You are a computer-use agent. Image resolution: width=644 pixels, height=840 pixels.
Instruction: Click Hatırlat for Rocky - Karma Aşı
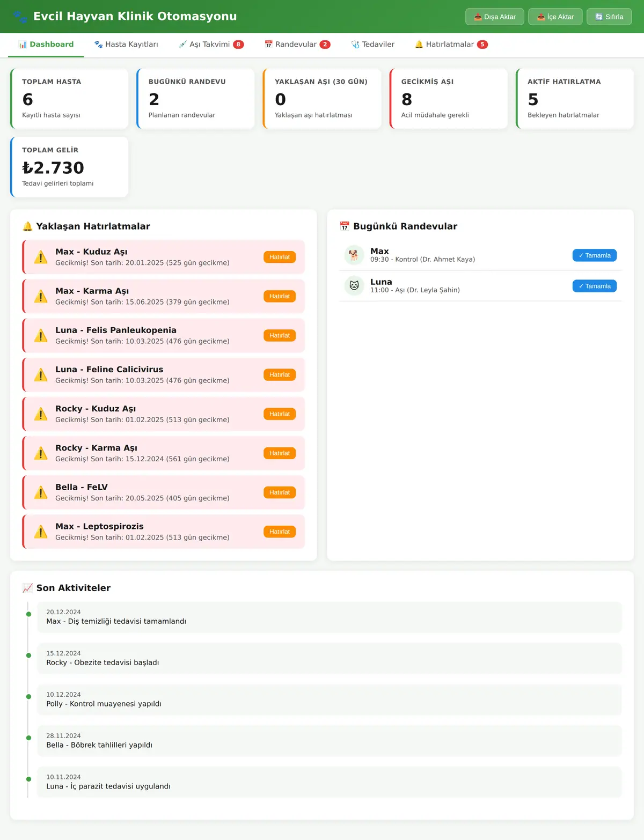[280, 453]
